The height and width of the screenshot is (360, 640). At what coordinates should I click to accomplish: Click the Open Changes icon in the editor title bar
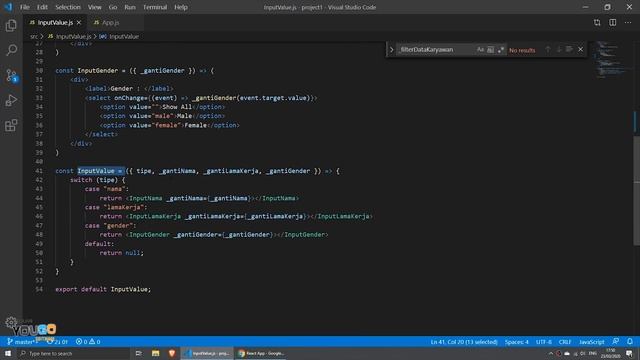(x=597, y=22)
